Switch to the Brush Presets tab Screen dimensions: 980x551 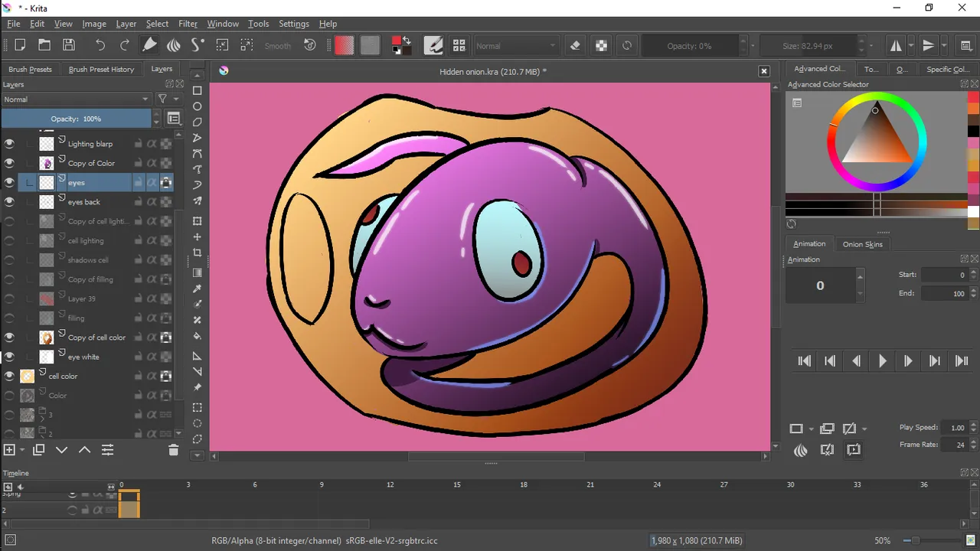tap(31, 69)
